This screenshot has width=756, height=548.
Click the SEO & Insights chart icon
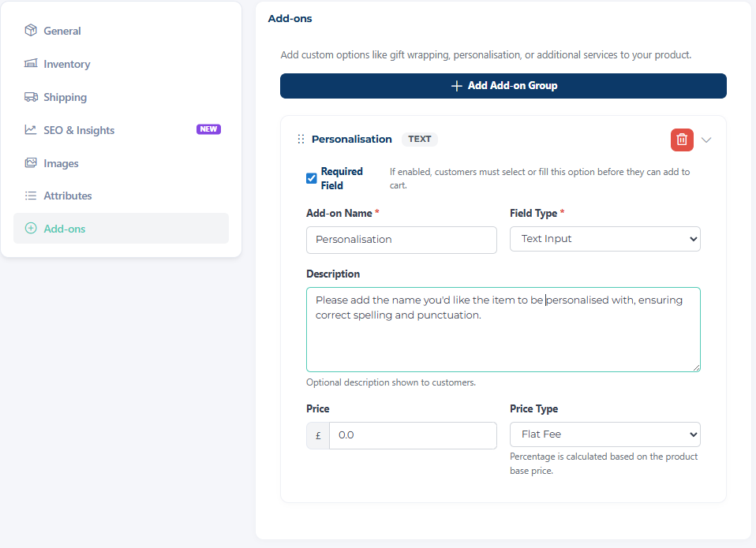tap(31, 130)
